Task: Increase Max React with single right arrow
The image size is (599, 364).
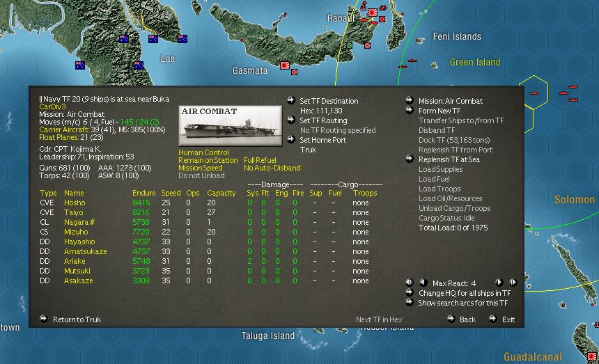Action: [499, 283]
